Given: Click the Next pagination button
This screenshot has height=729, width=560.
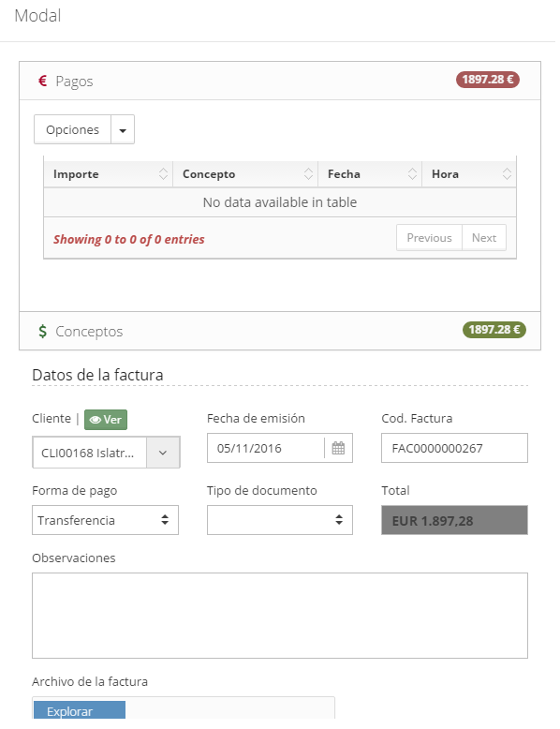Looking at the screenshot, I should (x=484, y=238).
